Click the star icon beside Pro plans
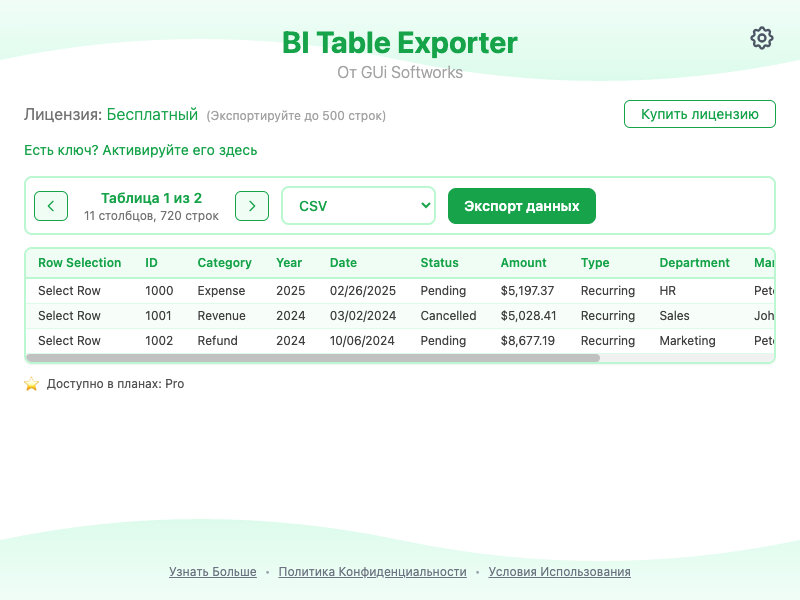 [x=31, y=384]
